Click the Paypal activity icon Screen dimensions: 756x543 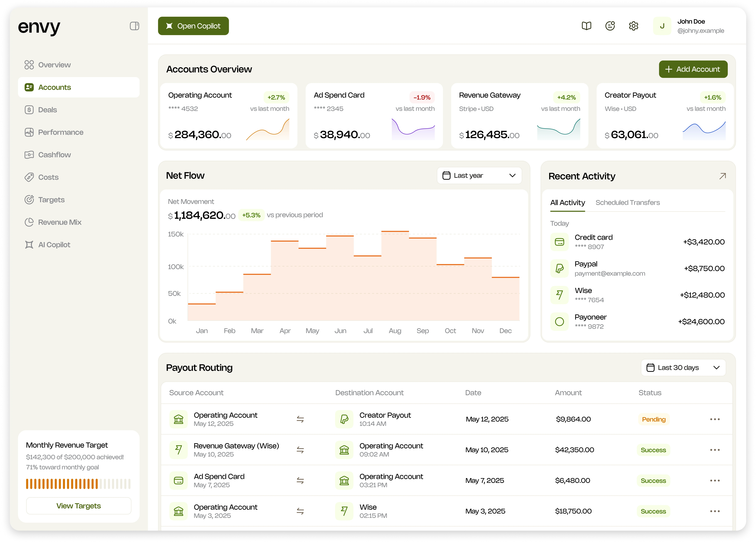(559, 268)
